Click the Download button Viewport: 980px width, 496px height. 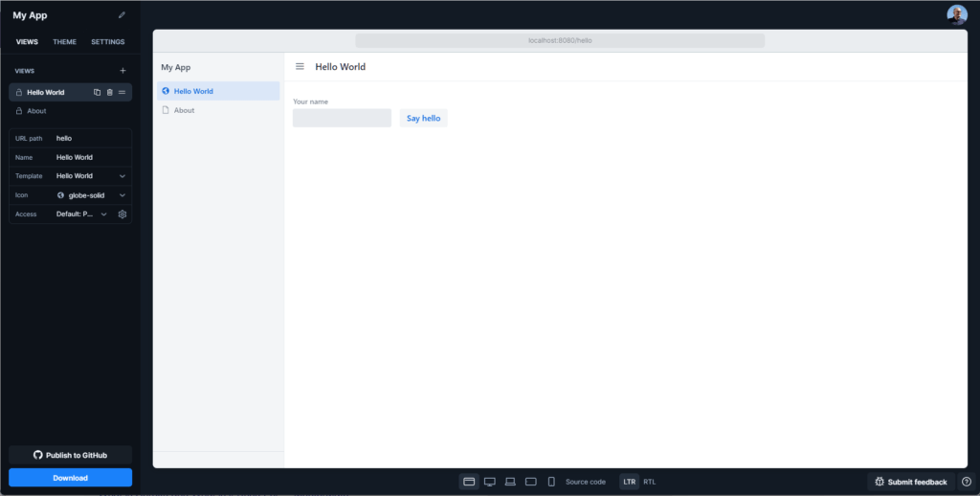pyautogui.click(x=70, y=477)
